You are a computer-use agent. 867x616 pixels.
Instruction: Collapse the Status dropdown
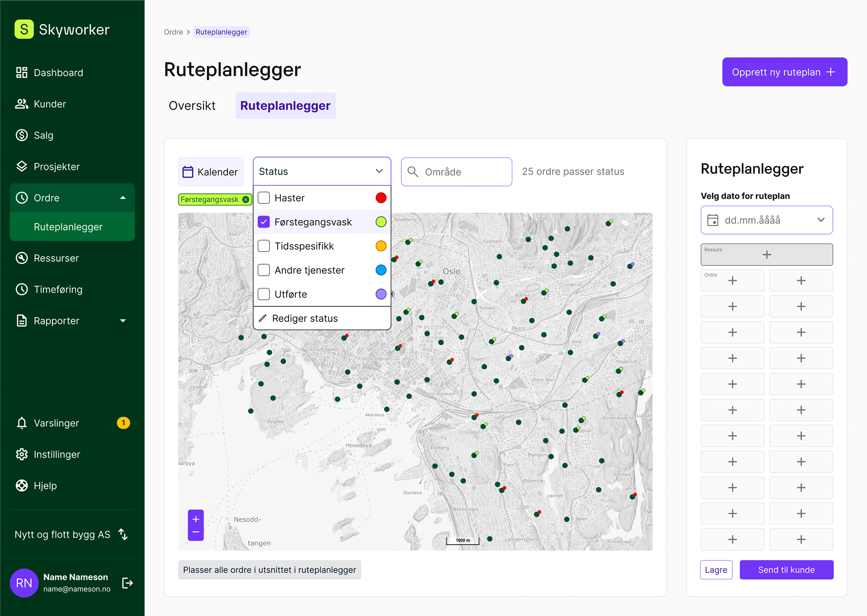click(x=379, y=171)
